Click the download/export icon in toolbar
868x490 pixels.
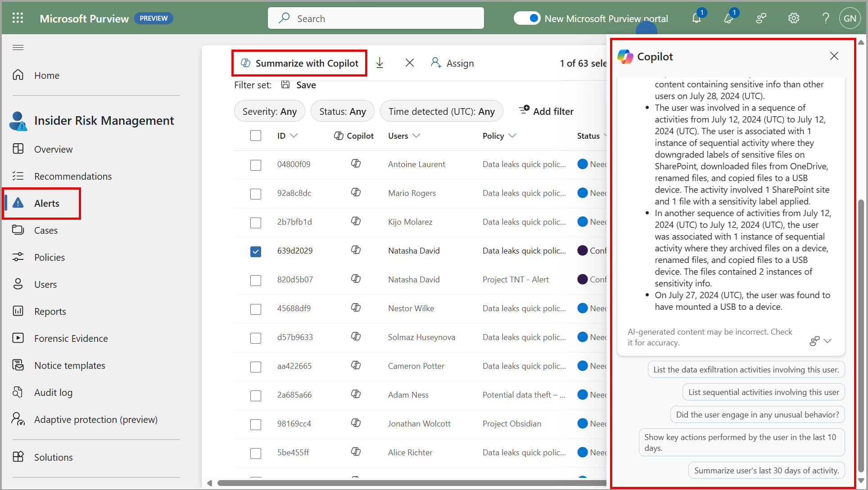[x=381, y=63]
